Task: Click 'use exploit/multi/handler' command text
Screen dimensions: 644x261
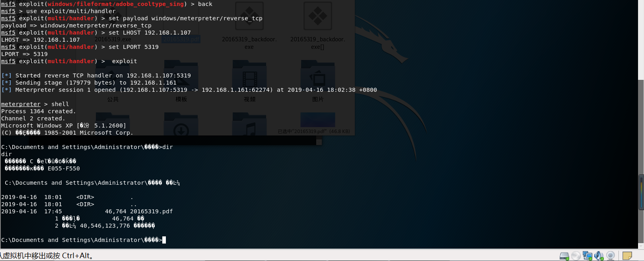Action: (x=71, y=11)
